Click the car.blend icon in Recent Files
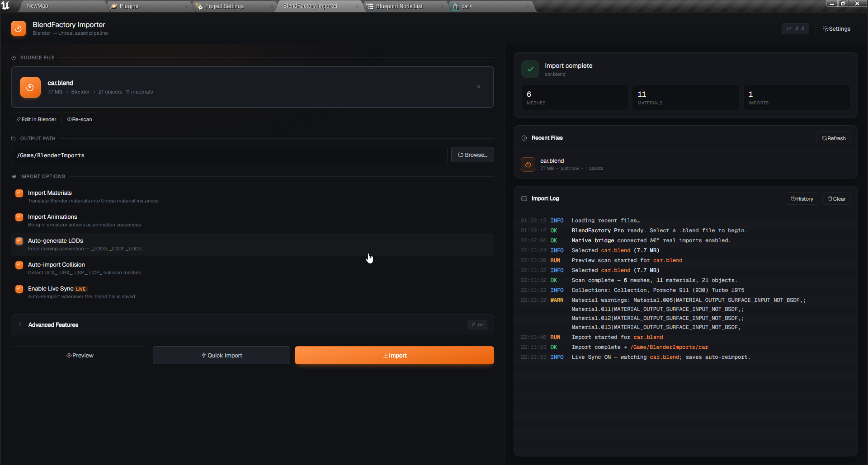The width and height of the screenshot is (868, 465). 528,164
